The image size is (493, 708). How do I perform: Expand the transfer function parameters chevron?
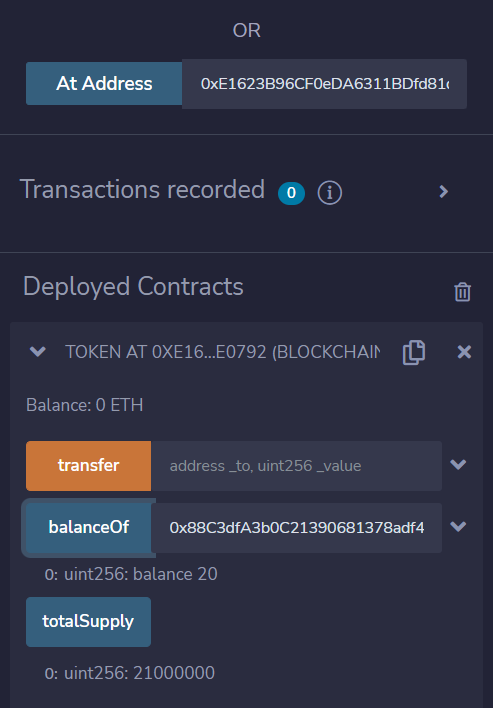click(x=458, y=465)
